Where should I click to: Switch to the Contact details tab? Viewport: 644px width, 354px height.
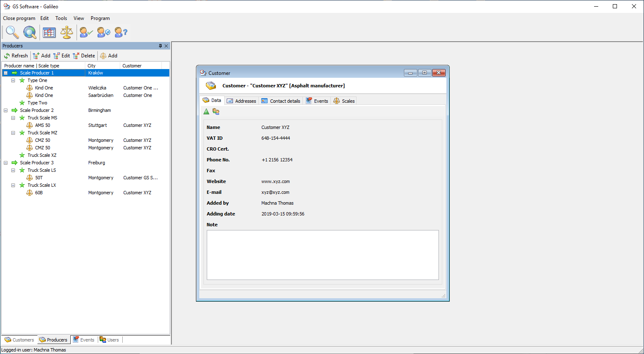281,101
